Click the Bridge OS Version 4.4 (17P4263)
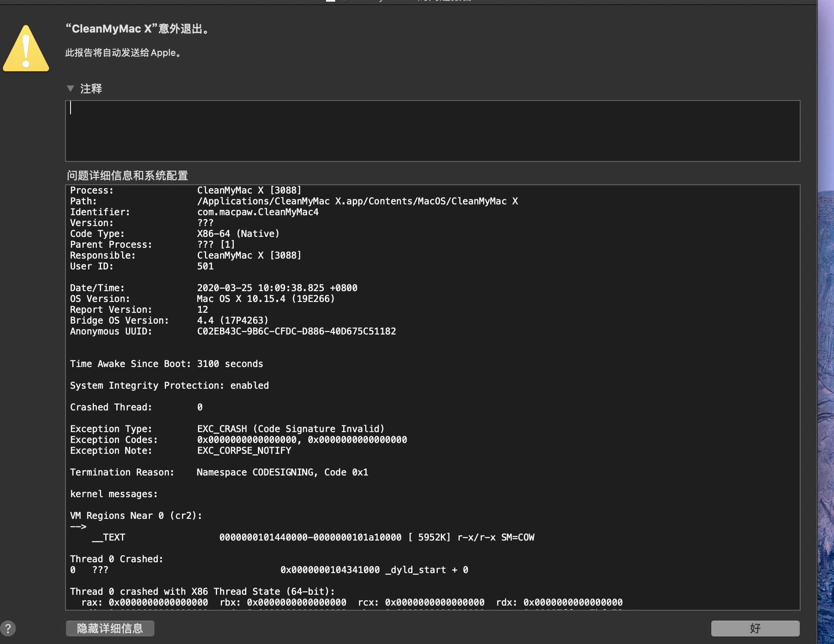The width and height of the screenshot is (834, 644). (x=233, y=320)
